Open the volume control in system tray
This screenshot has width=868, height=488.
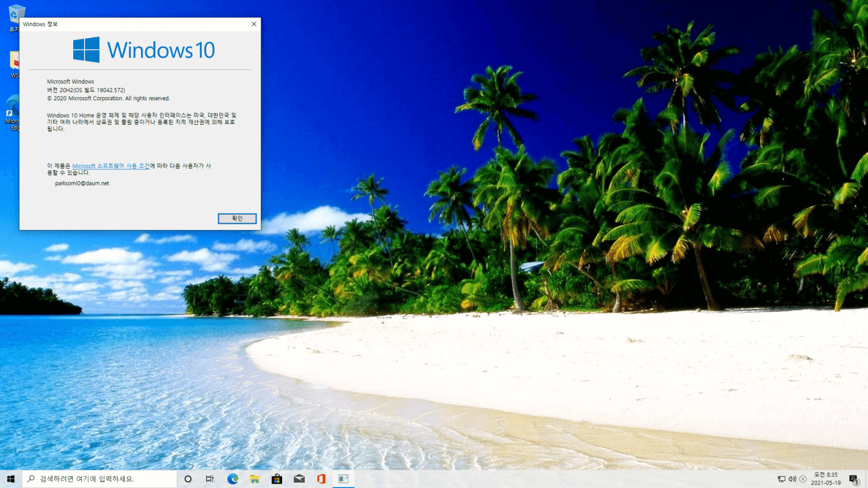point(792,479)
